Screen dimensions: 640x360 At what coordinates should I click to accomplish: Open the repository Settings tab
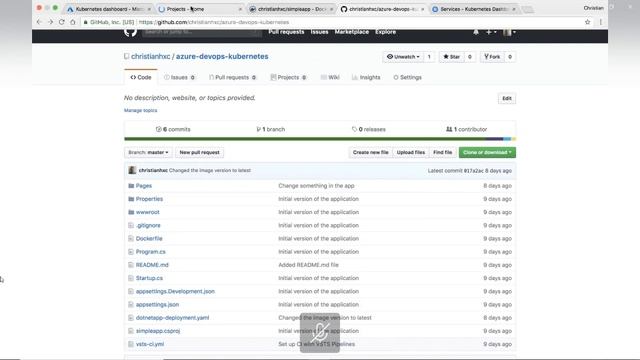coord(407,77)
